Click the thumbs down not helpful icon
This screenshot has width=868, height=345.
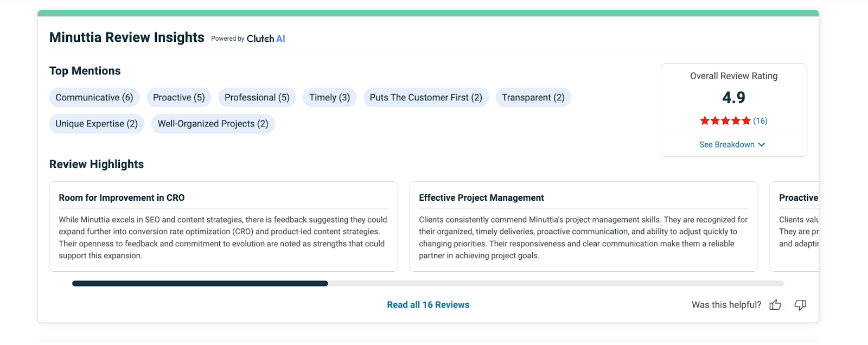(800, 305)
